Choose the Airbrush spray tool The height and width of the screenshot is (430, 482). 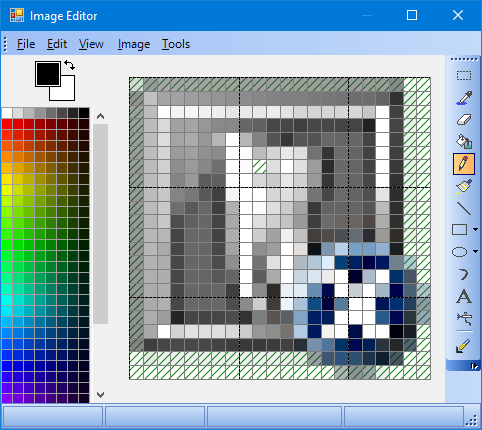click(x=464, y=318)
